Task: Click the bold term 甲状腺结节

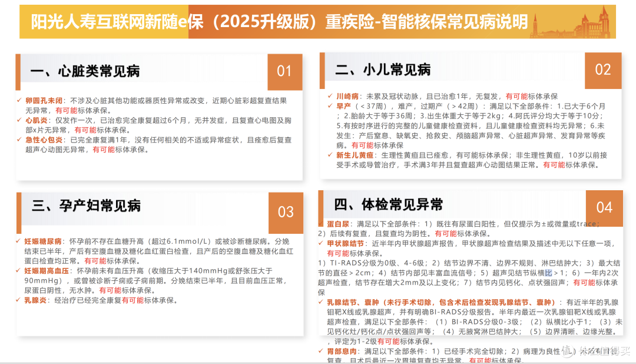Action: pyautogui.click(x=346, y=244)
